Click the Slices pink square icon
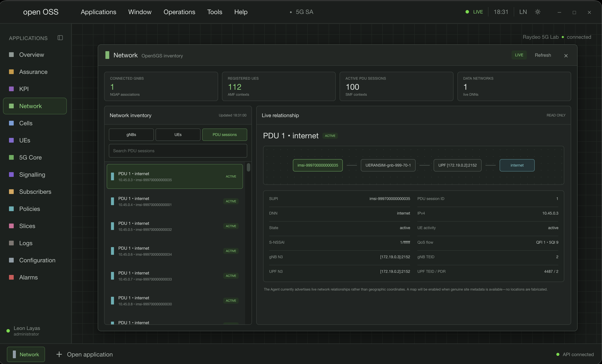602x364 pixels. pyautogui.click(x=11, y=226)
